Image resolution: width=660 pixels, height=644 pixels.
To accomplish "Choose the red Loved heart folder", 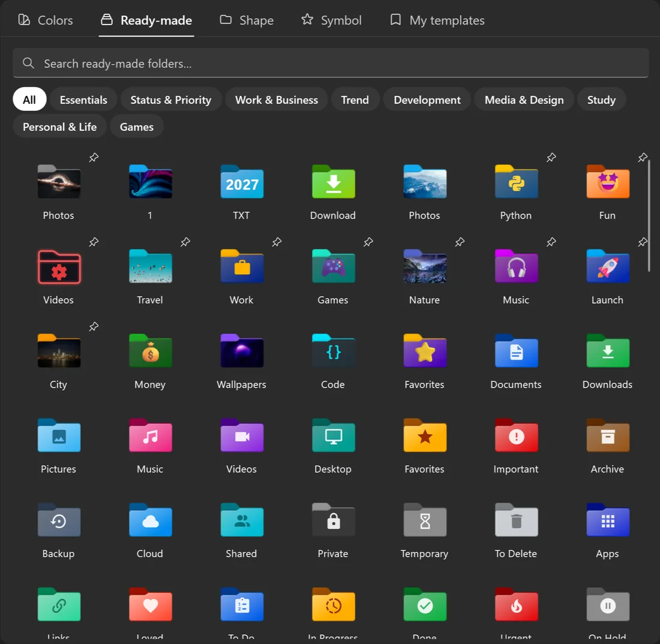I will tap(150, 605).
